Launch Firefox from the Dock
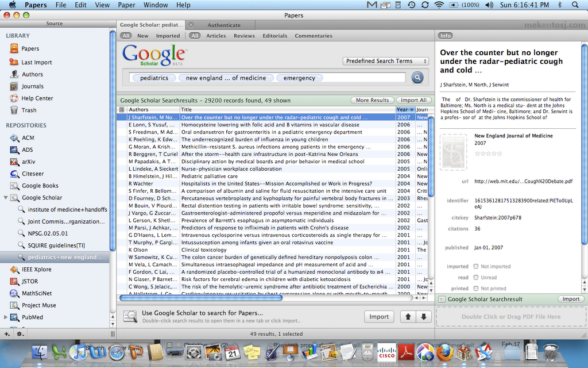The image size is (588, 368). coord(445,352)
